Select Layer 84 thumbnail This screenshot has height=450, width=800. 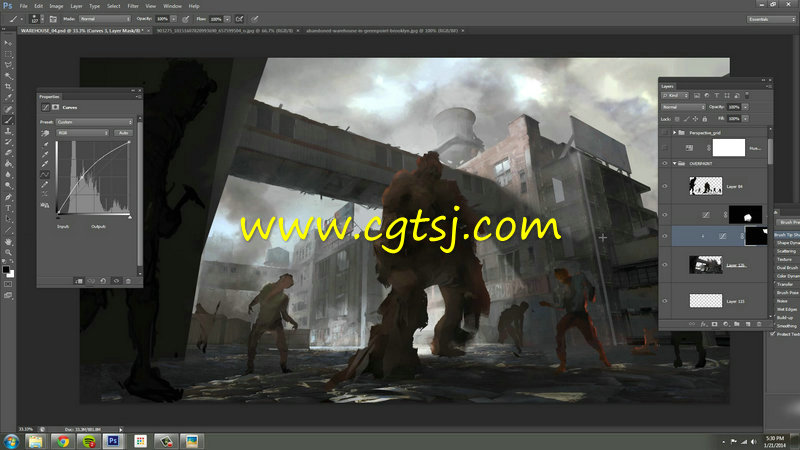pos(706,186)
